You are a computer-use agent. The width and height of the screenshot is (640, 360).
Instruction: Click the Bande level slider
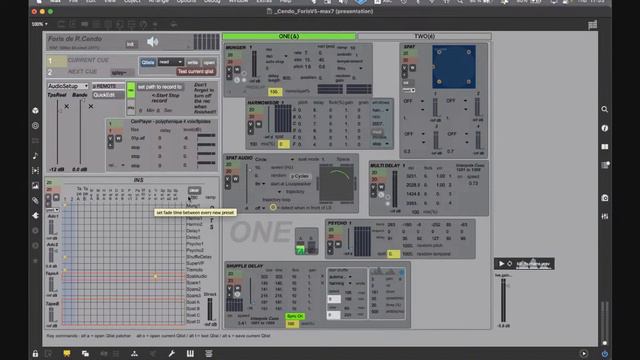click(x=80, y=132)
